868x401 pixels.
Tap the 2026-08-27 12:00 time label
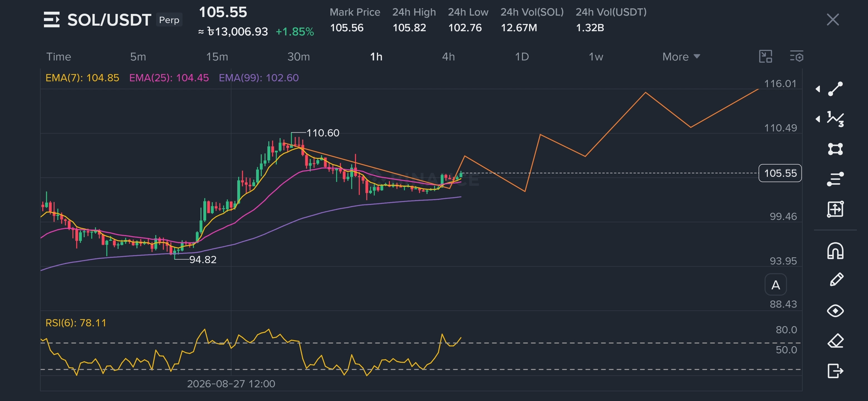pos(231,384)
